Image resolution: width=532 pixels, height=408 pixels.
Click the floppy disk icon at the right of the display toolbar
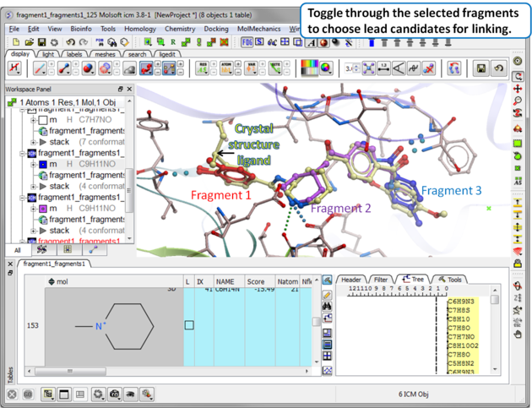[x=480, y=69]
